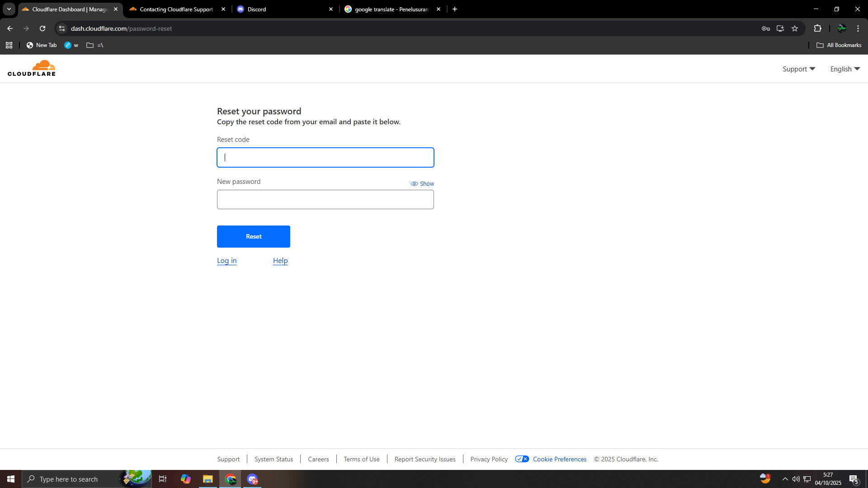Image resolution: width=868 pixels, height=488 pixels.
Task: Click install app icon in address bar
Action: coord(780,28)
